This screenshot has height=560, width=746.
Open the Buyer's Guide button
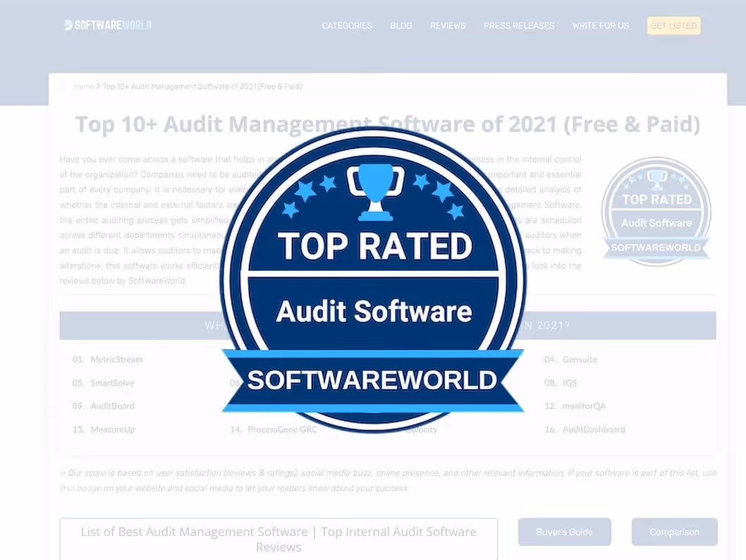pyautogui.click(x=564, y=532)
